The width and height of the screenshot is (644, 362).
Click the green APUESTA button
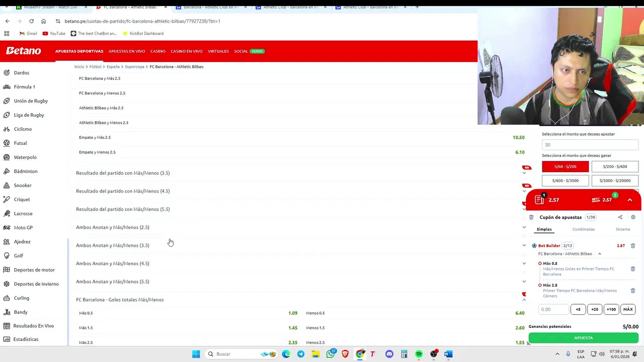pos(583,338)
